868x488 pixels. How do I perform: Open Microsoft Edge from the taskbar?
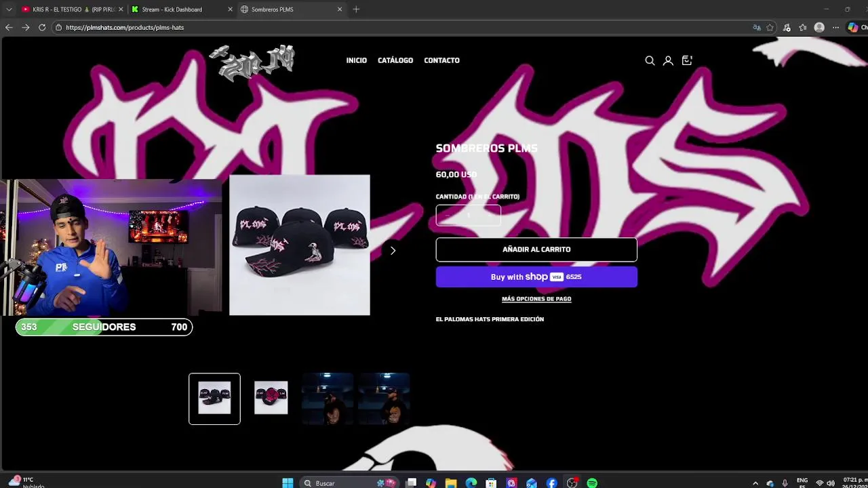click(x=471, y=483)
